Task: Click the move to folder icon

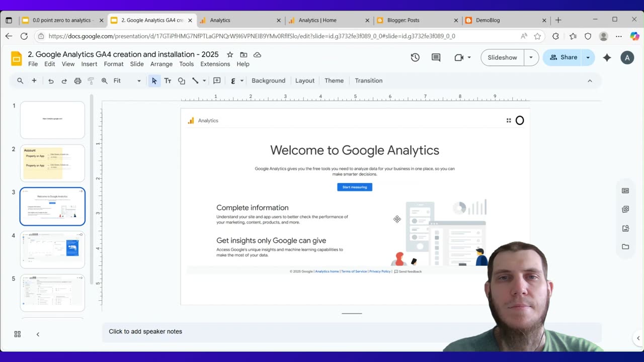Action: pyautogui.click(x=244, y=54)
